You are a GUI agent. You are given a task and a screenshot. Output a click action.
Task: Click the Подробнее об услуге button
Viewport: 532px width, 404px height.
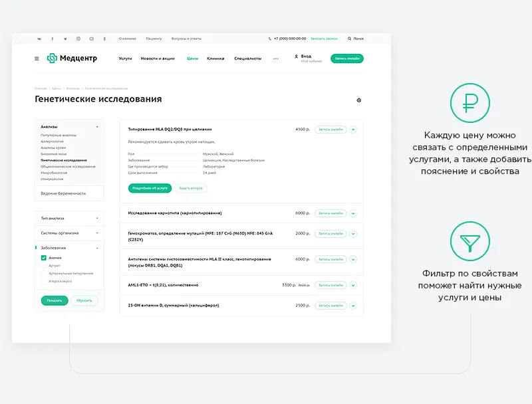click(150, 188)
